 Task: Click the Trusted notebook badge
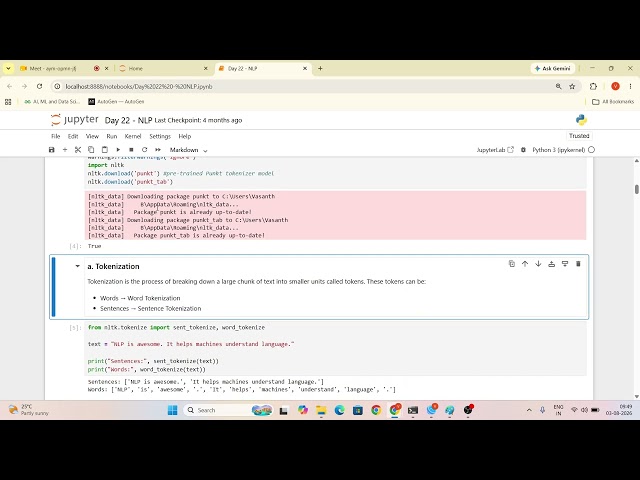pyautogui.click(x=579, y=136)
